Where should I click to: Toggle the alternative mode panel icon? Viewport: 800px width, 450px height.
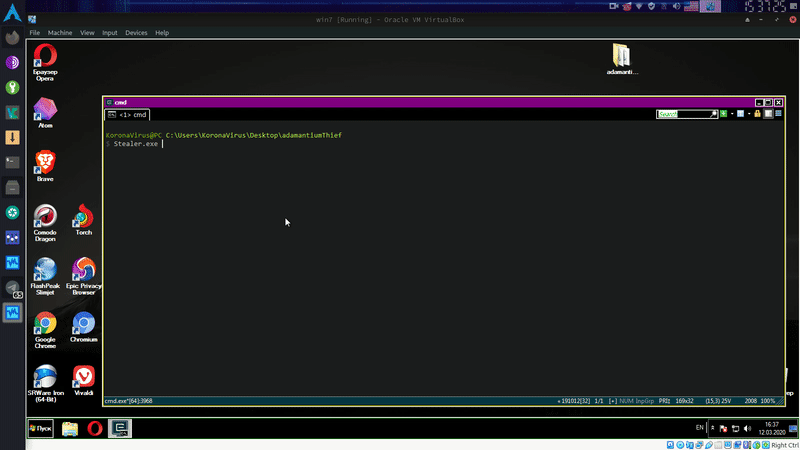(767, 114)
